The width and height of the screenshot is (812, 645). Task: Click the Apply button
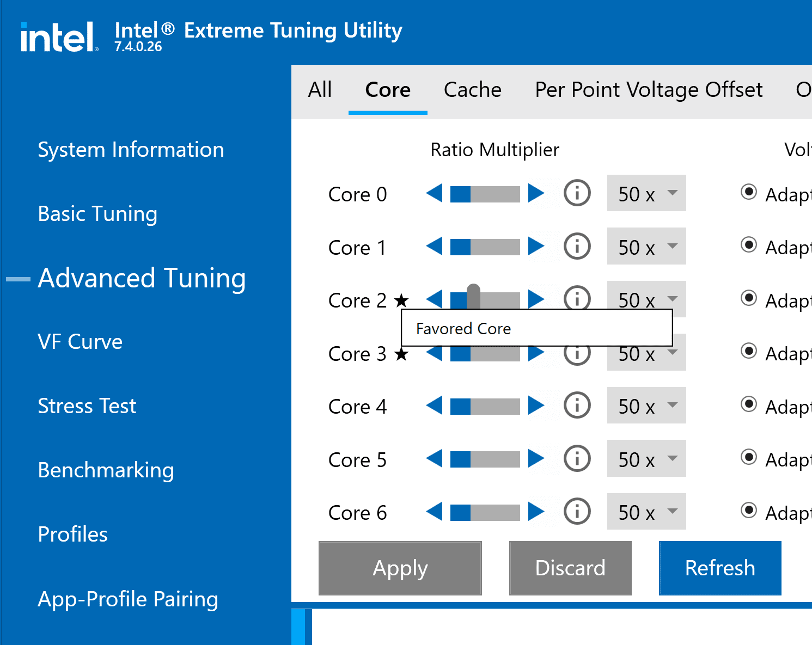click(x=400, y=568)
